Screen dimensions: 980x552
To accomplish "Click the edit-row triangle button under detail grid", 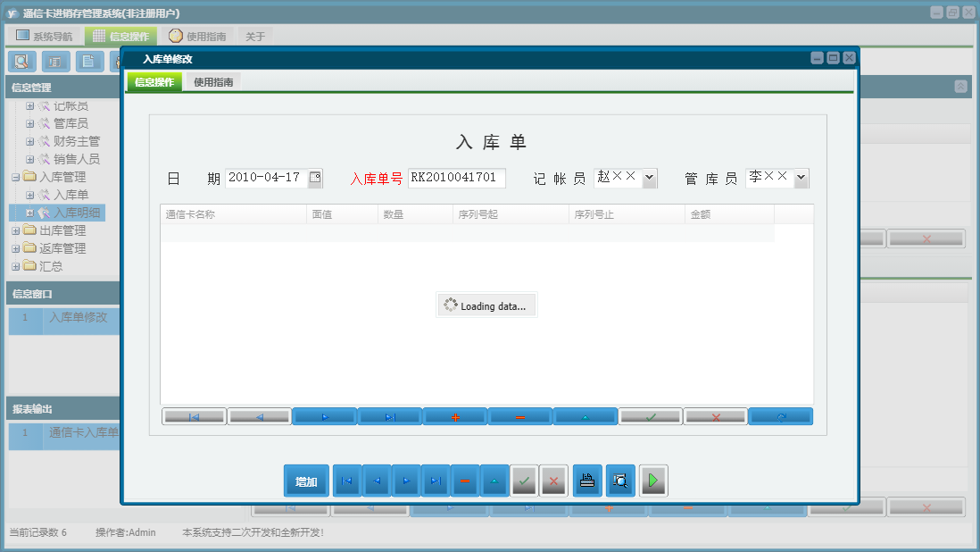I will [586, 416].
